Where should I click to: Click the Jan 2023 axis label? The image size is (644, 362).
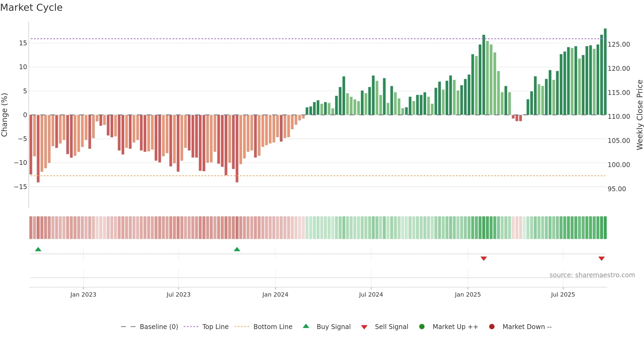tap(83, 295)
